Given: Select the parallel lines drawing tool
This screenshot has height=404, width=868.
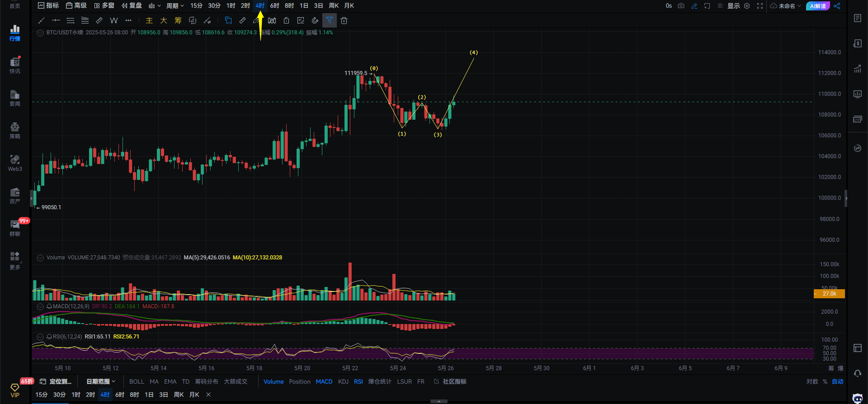Looking at the screenshot, I should pos(71,20).
